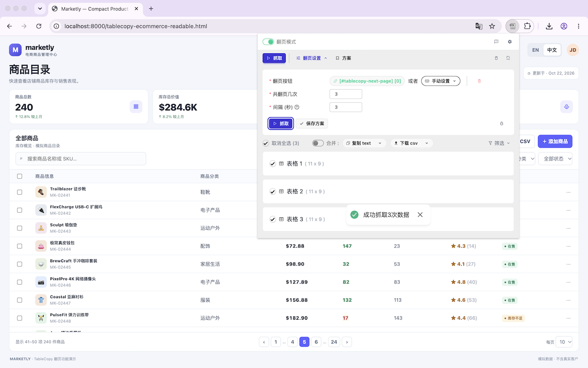Screen dimensions: 588x368
Task: Select all products via header checkbox
Action: pyautogui.click(x=19, y=176)
